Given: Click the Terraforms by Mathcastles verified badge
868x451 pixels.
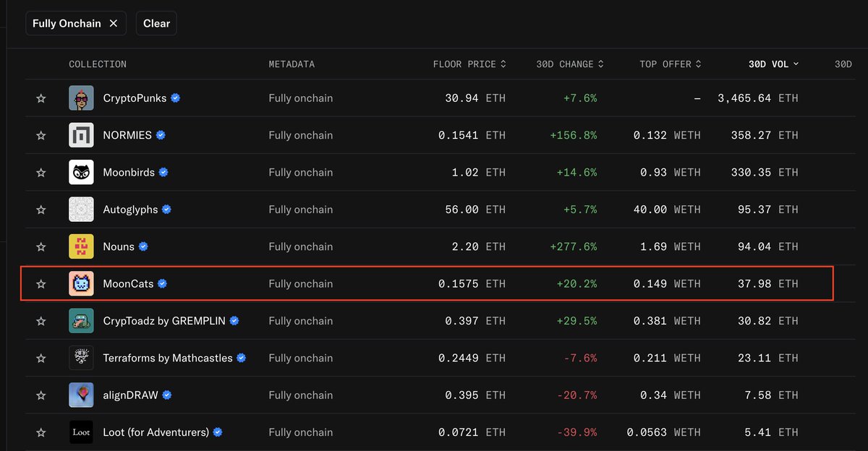Looking at the screenshot, I should [242, 358].
